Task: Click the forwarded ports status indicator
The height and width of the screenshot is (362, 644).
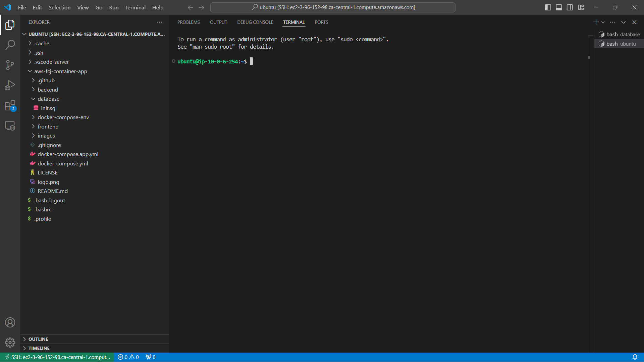Action: pyautogui.click(x=151, y=357)
